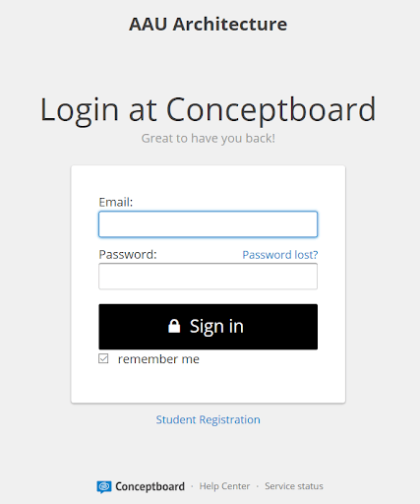
Task: Click the Password: field label
Action: click(x=128, y=255)
